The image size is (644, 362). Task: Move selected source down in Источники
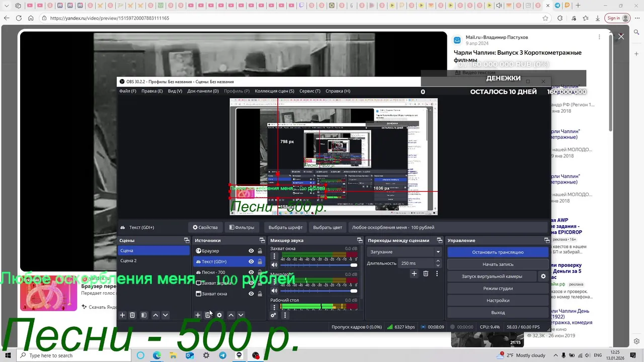240,315
